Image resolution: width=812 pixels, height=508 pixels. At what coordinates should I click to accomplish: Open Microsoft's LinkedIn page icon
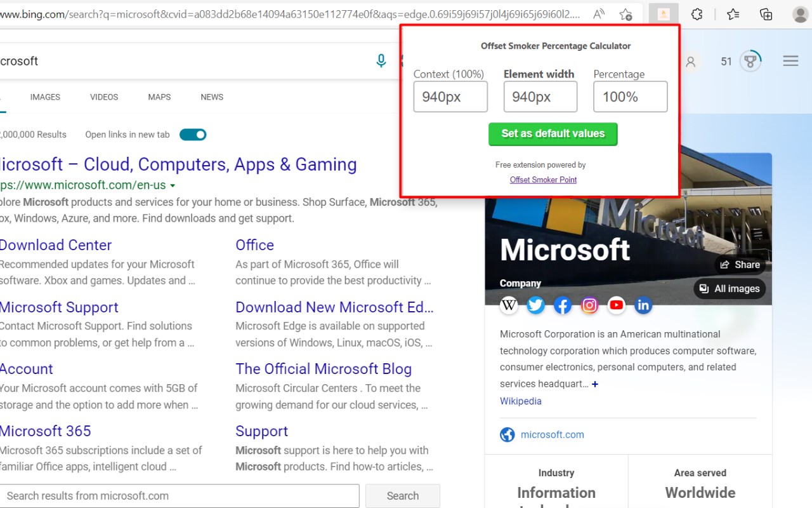[x=643, y=305]
